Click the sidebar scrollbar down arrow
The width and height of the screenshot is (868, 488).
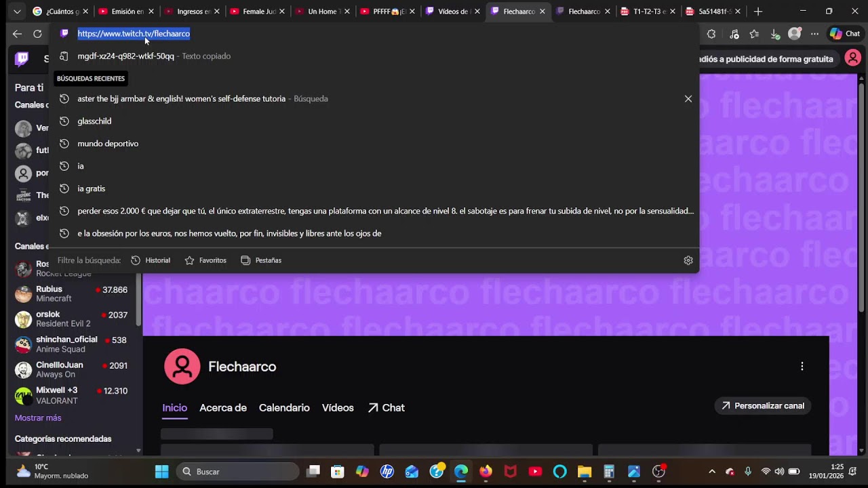tap(139, 450)
